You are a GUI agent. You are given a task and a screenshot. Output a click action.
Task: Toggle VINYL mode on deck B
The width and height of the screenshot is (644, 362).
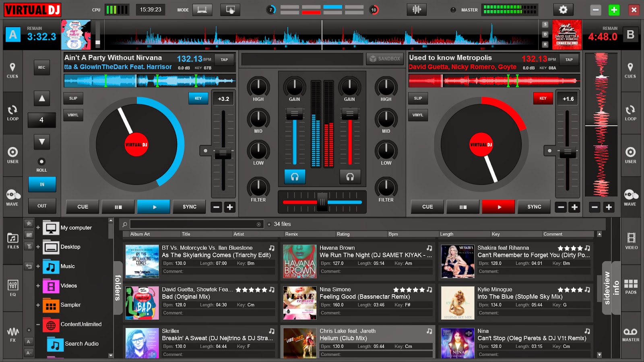tap(418, 115)
